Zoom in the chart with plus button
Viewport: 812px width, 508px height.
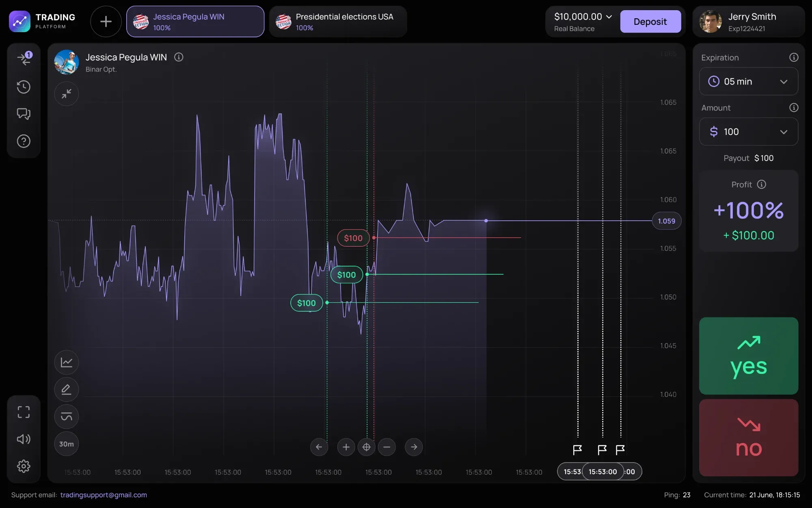coord(346,447)
